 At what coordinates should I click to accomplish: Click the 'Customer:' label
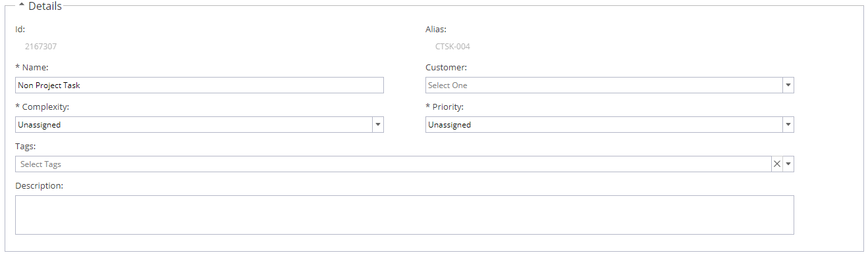[x=447, y=68]
